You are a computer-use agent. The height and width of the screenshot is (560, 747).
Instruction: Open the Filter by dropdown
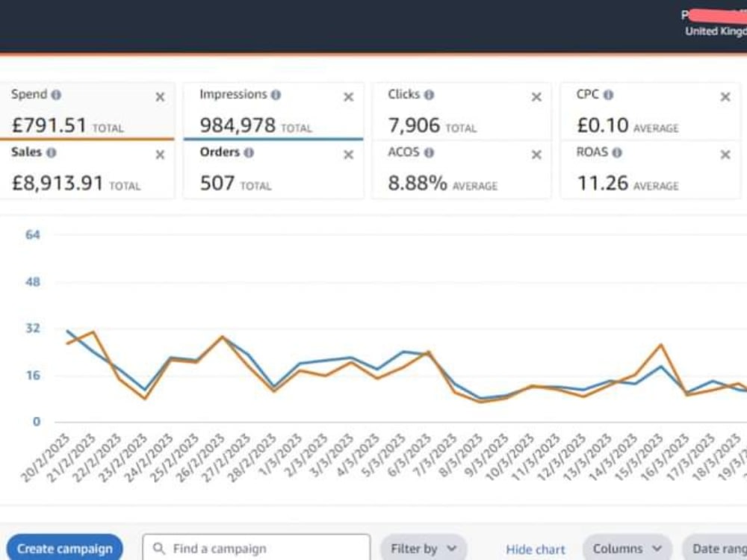[x=423, y=547]
